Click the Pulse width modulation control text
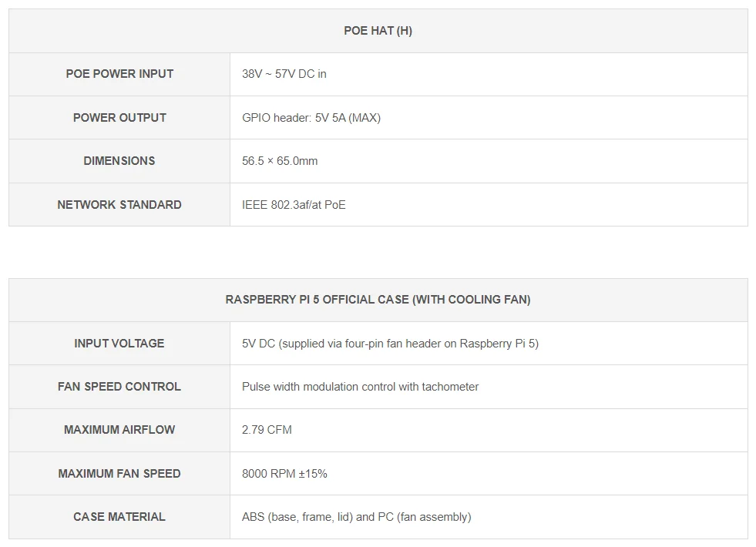Image resolution: width=756 pixels, height=547 pixels. click(360, 387)
